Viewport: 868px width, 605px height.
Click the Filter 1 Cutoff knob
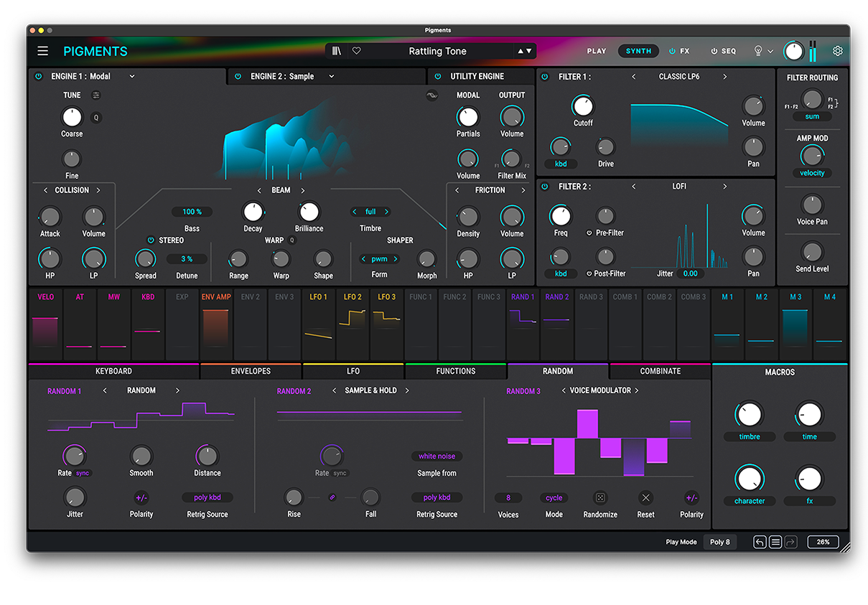click(x=582, y=107)
